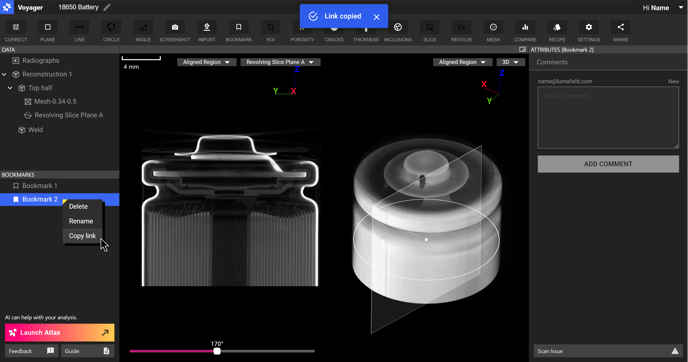Image resolution: width=688 pixels, height=362 pixels.
Task: Open the Inclusions analysis tool
Action: coord(398,27)
